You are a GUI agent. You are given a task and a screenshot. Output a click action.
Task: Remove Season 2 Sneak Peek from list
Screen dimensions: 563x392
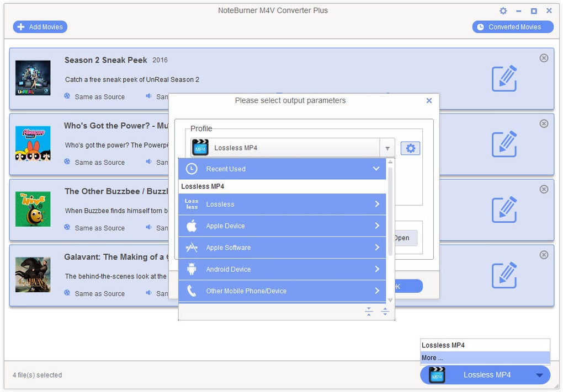[x=544, y=58]
